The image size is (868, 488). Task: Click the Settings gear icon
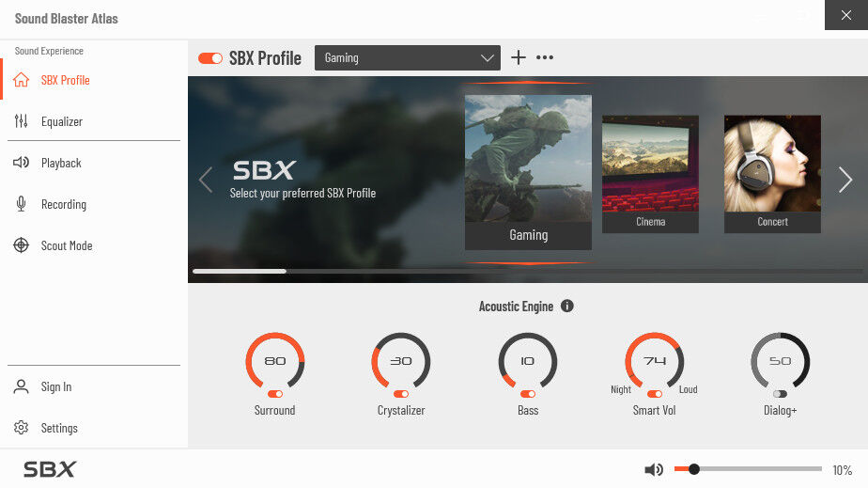(x=21, y=428)
